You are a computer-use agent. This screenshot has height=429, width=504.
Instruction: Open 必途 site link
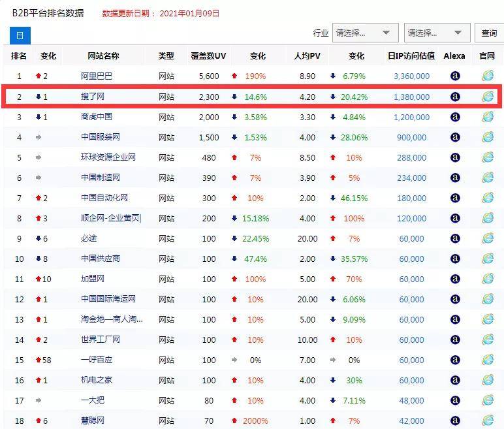[89, 238]
